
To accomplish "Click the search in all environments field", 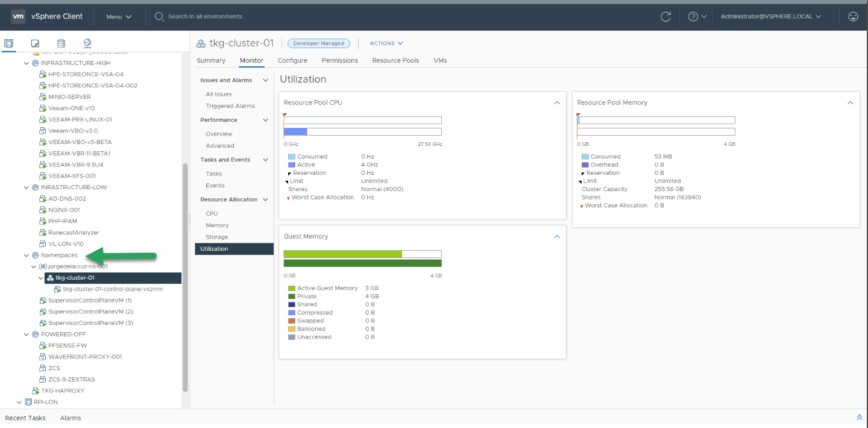I will (205, 16).
